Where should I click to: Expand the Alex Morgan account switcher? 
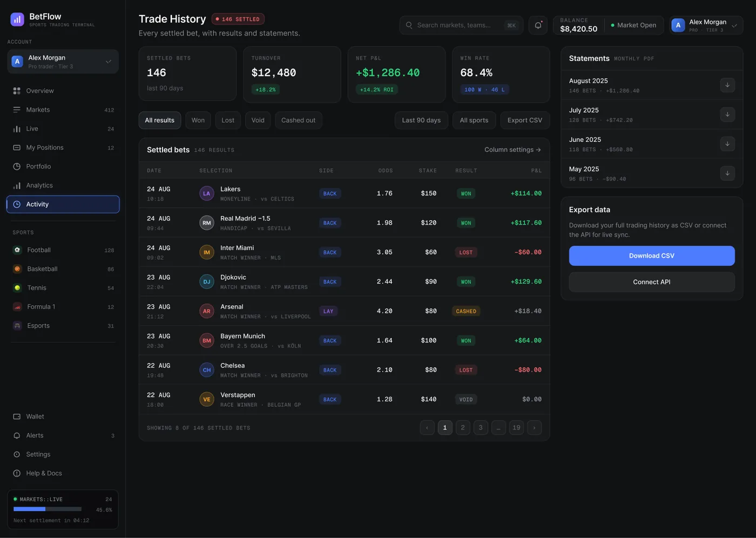point(63,62)
